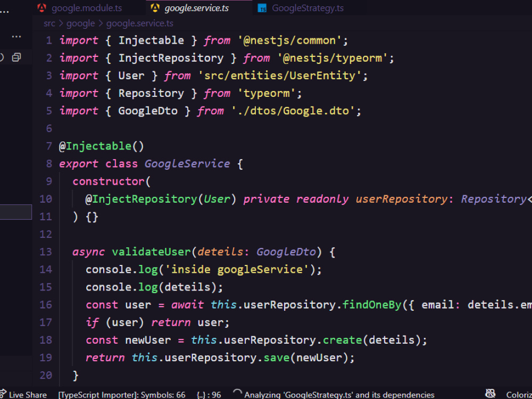The width and height of the screenshot is (532, 399).
Task: Click the newUser constant on line 18
Action: coord(148,340)
